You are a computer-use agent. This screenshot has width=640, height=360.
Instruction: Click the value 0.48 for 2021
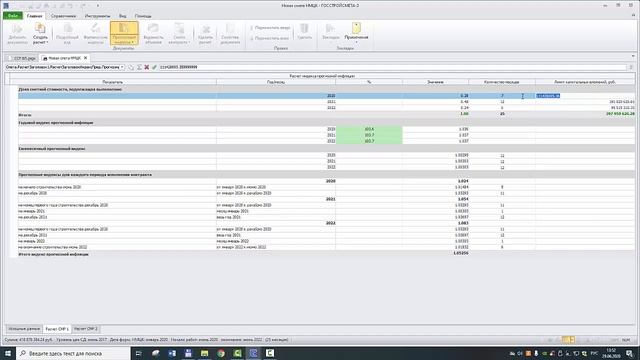464,102
